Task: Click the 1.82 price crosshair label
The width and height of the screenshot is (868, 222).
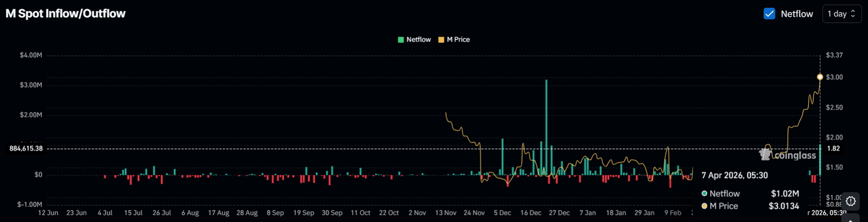Action: pos(833,148)
